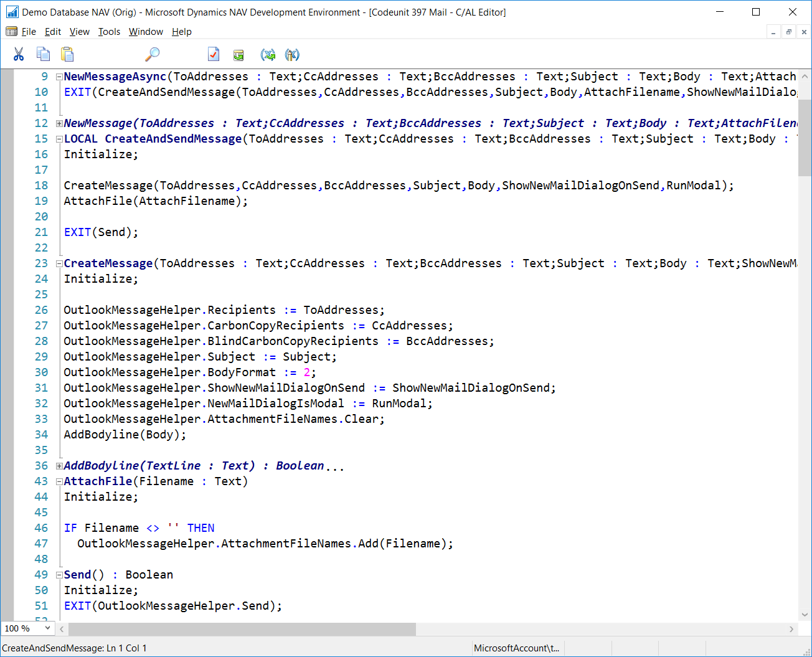Collapse the Send function block
The image size is (812, 657).
59,575
